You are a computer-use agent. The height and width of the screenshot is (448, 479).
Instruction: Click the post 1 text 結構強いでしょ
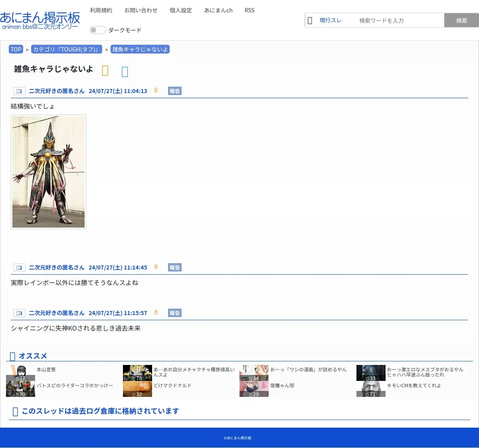(33, 106)
